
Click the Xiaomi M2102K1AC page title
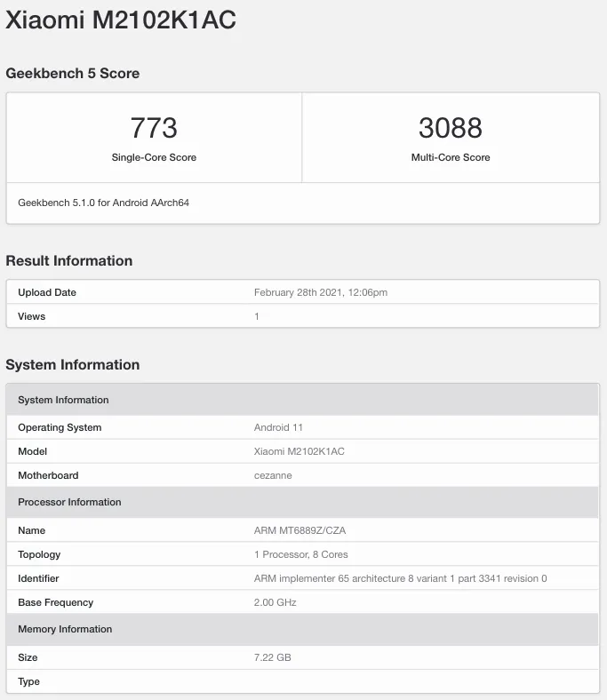(121, 20)
